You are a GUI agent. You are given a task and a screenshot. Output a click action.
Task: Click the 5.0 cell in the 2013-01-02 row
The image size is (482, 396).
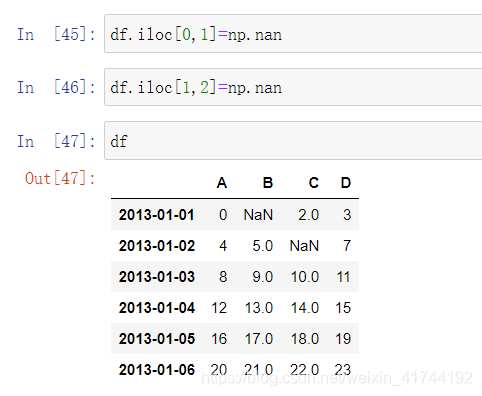pos(263,246)
